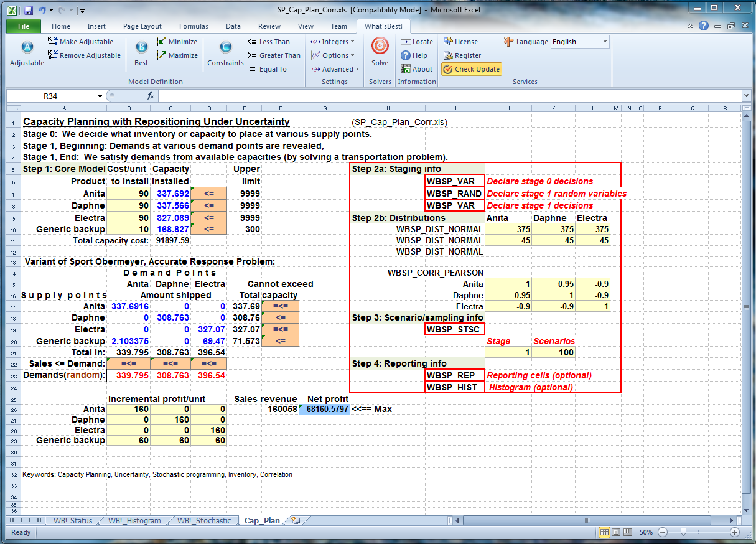The image size is (756, 544).
Task: Switch to WB!_Histogram sheet tab
Action: click(134, 521)
